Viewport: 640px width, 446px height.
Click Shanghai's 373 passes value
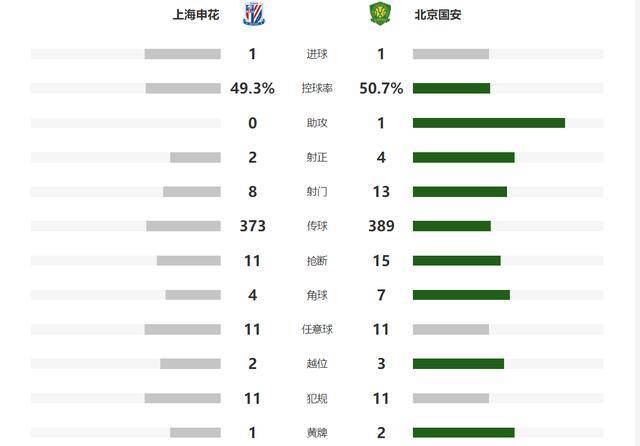[252, 226]
